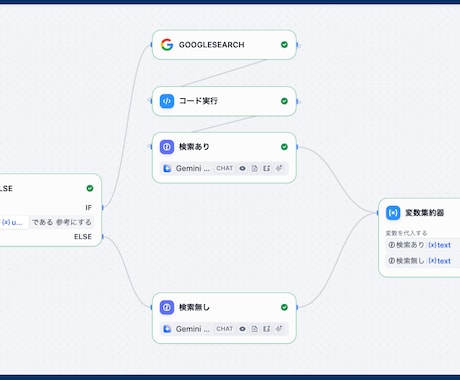
Task: Click the code icon on コード実行 node
Action: (x=167, y=101)
